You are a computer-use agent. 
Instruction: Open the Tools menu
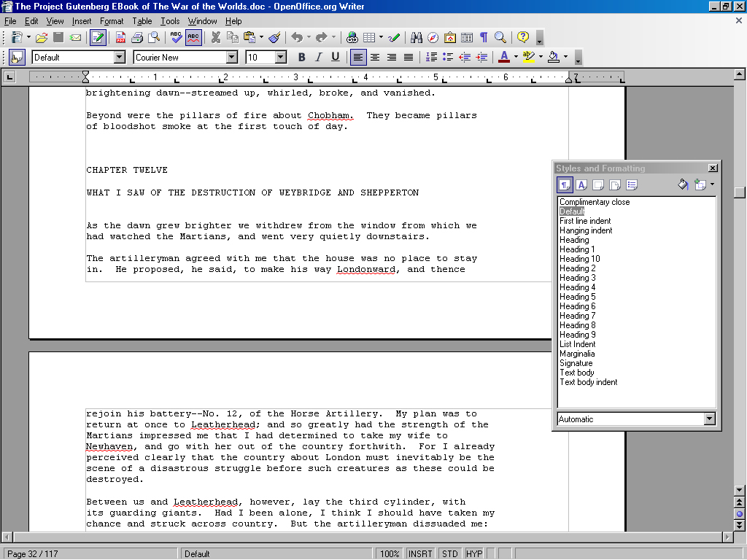pyautogui.click(x=170, y=21)
